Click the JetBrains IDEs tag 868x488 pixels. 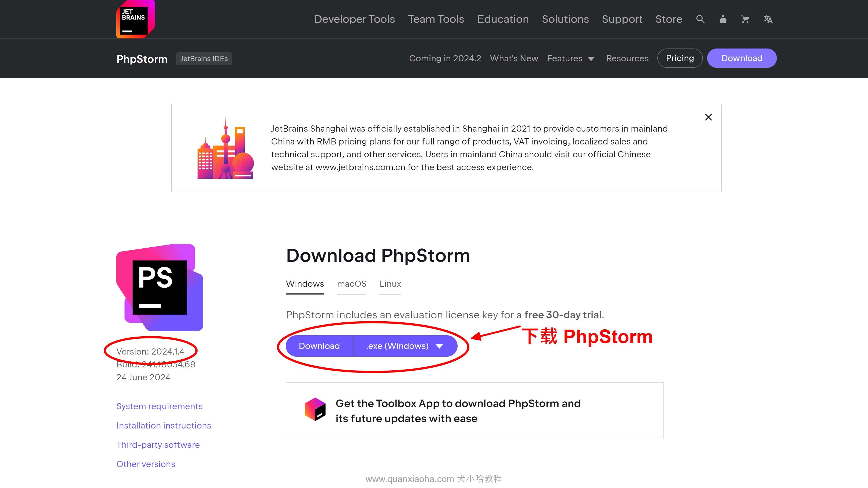coord(204,59)
